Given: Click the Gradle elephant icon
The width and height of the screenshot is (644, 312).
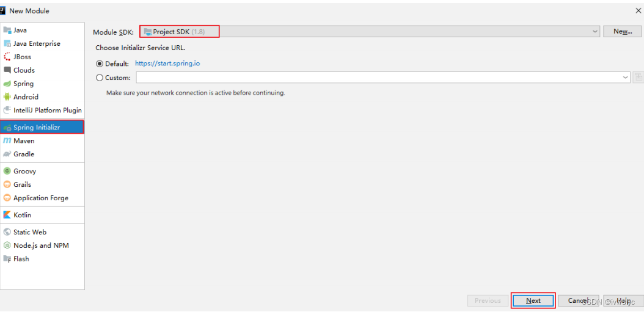Looking at the screenshot, I should [x=7, y=154].
